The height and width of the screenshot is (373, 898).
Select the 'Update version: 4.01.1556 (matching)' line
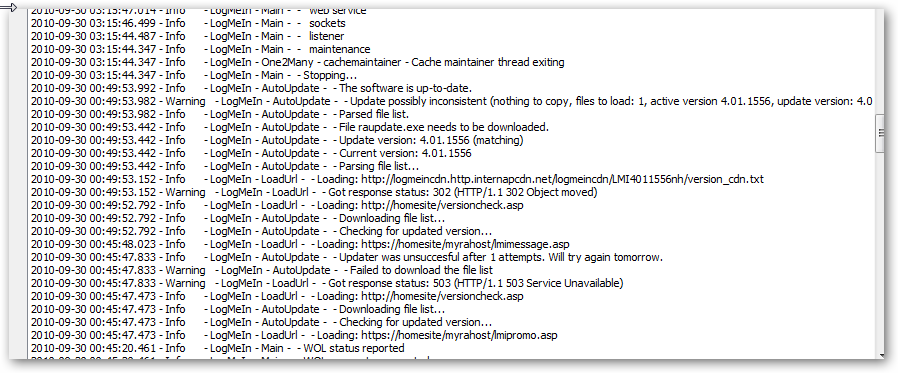[277, 140]
